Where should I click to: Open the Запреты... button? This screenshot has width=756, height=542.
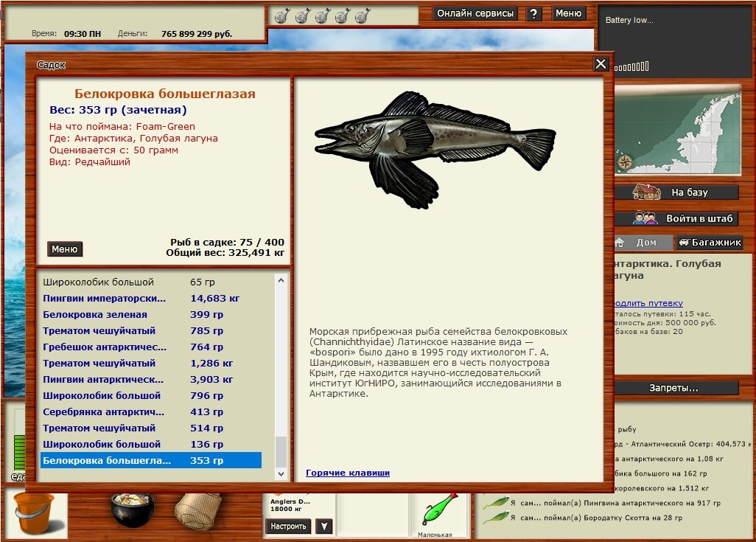[674, 388]
